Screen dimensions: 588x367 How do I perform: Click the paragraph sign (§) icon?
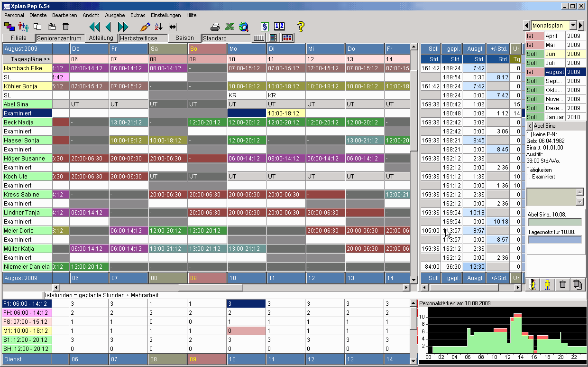[265, 27]
